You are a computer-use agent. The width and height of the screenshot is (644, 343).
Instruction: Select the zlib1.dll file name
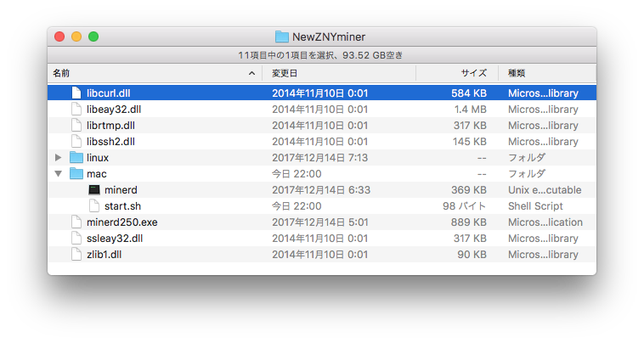104,255
